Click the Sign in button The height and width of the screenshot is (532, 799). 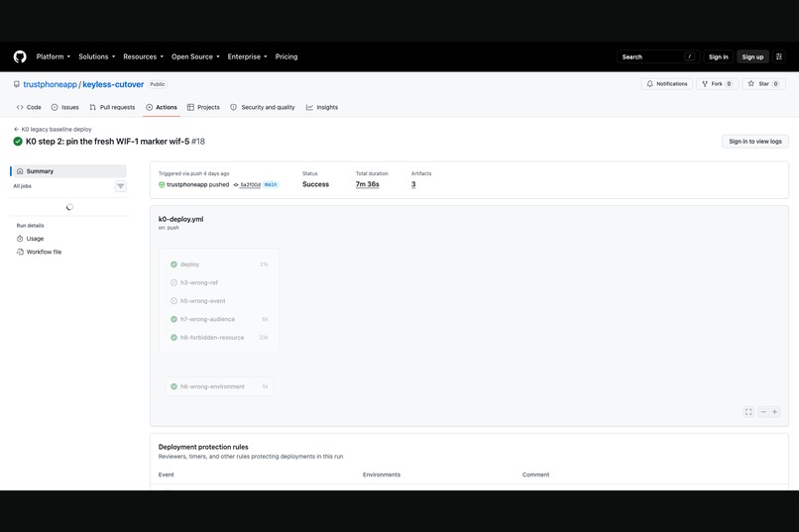click(718, 57)
